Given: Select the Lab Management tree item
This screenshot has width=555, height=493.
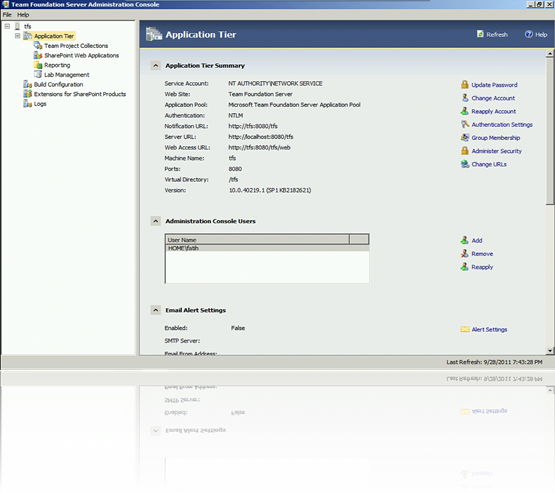Looking at the screenshot, I should click(x=67, y=75).
